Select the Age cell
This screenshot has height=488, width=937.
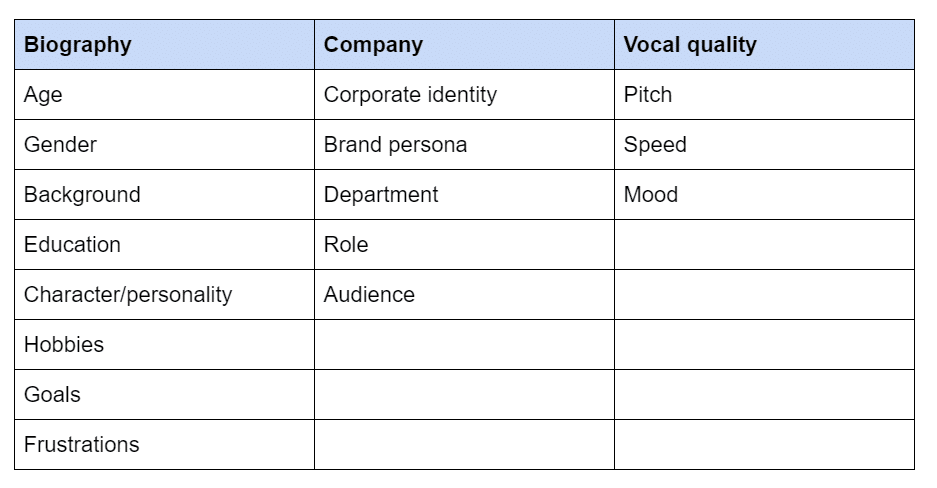pyautogui.click(x=164, y=94)
